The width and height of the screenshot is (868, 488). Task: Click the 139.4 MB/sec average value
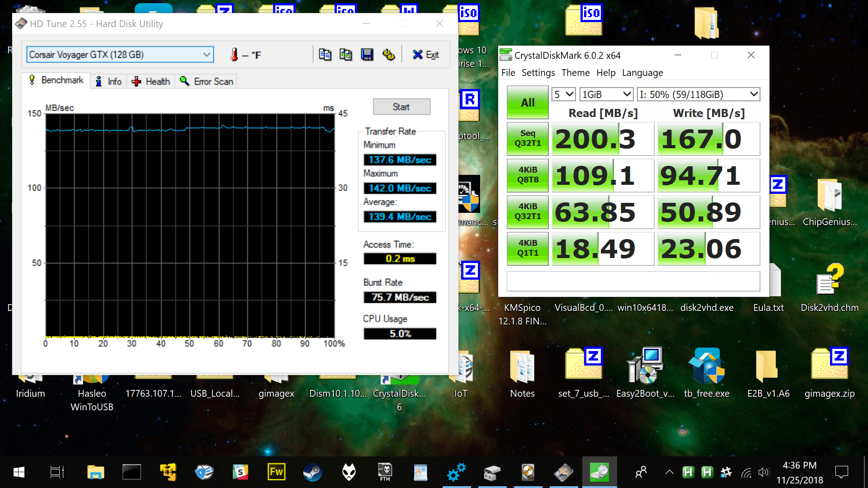click(x=400, y=217)
